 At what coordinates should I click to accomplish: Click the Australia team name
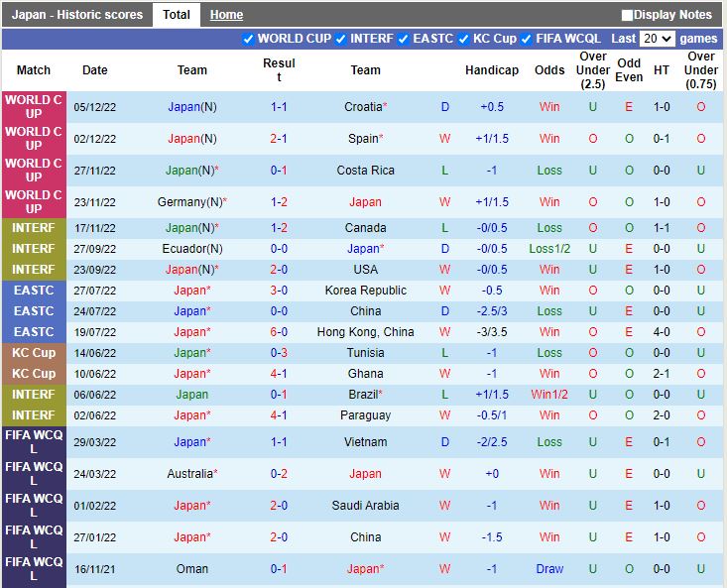[189, 474]
